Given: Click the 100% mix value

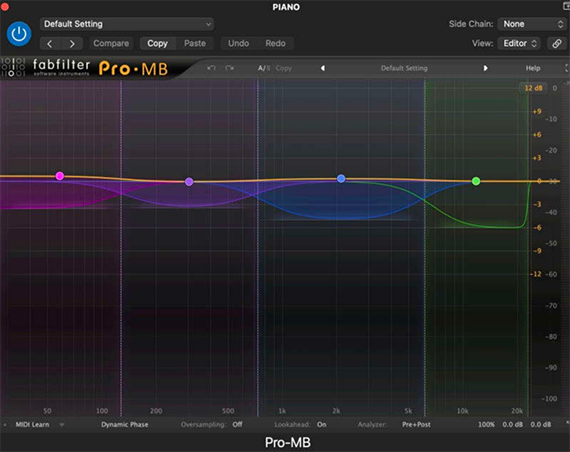Looking at the screenshot, I should point(486,424).
